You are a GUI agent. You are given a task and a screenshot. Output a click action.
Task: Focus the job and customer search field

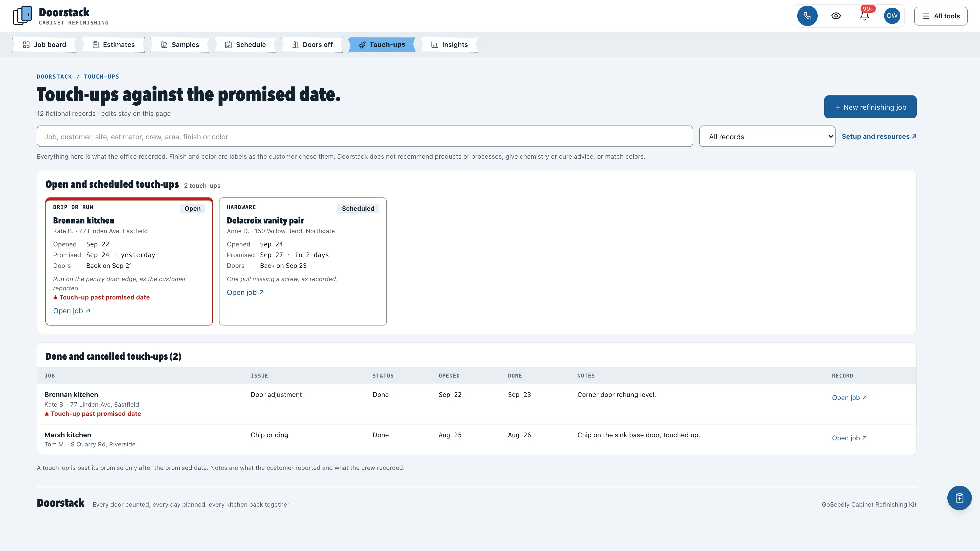click(364, 136)
